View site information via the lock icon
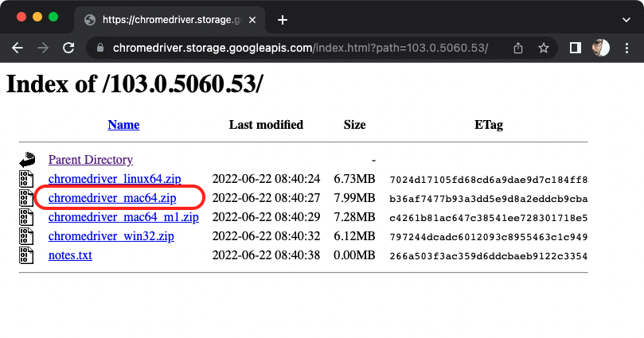 coord(100,48)
